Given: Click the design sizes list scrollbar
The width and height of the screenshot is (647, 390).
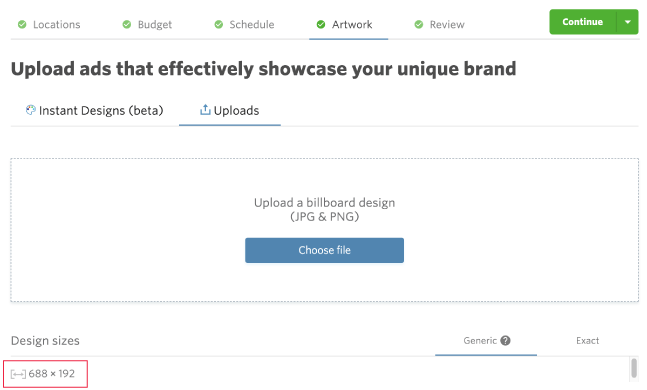Looking at the screenshot, I should point(634,368).
